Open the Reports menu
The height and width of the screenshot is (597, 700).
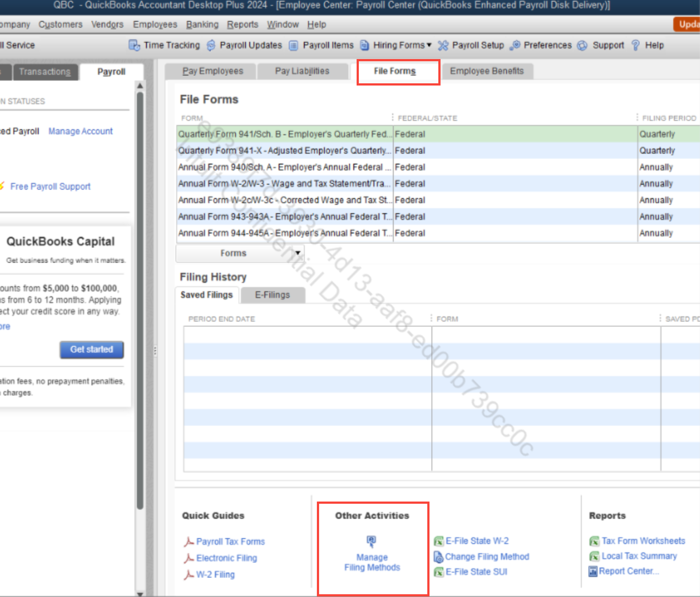[x=242, y=24]
